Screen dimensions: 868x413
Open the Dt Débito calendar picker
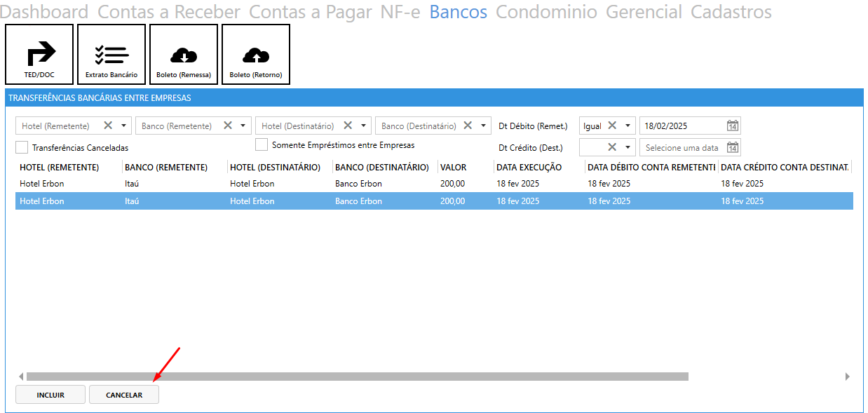pyautogui.click(x=732, y=126)
